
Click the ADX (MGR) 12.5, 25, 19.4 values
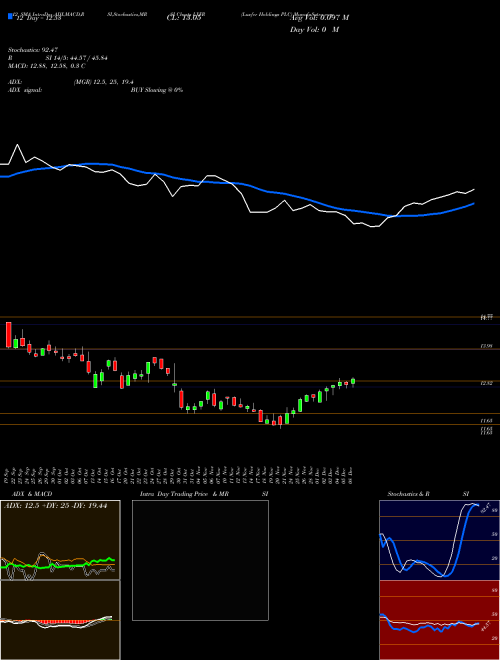tap(104, 82)
